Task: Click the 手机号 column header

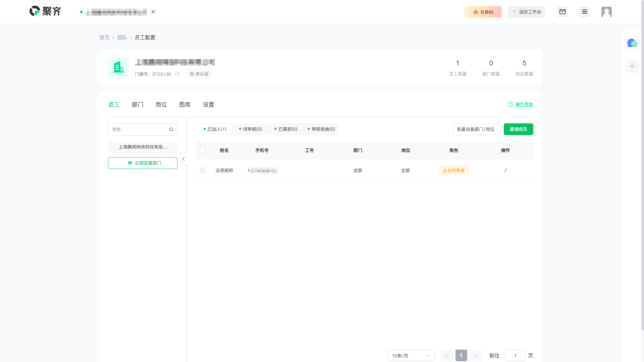Action: coord(262,150)
